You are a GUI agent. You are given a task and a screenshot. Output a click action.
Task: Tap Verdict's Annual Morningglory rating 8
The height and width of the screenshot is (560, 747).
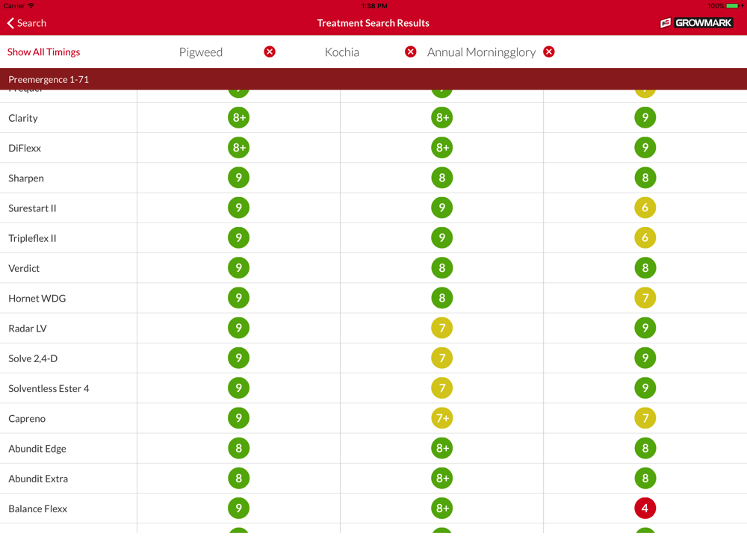pyautogui.click(x=645, y=267)
